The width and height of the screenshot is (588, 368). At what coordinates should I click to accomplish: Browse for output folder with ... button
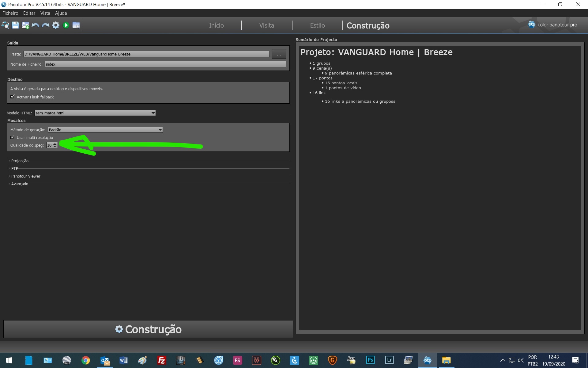pyautogui.click(x=279, y=54)
